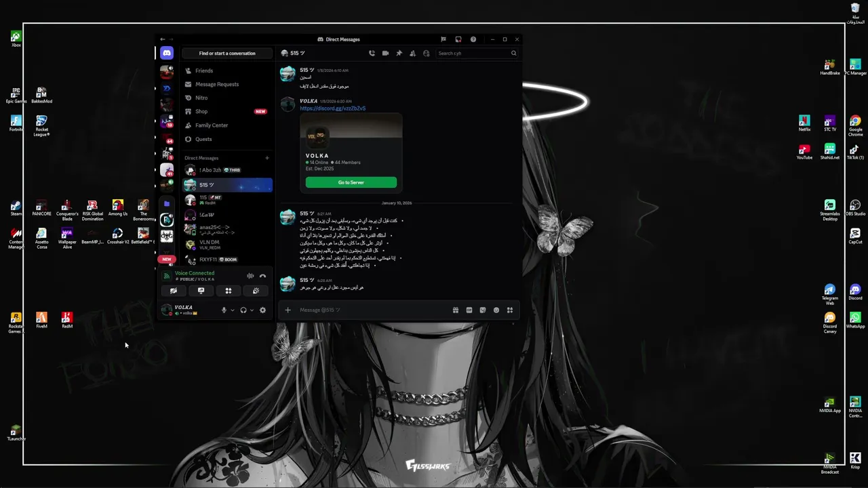Open FiveM desktop shortcut
The width and height of the screenshot is (868, 488).
[x=41, y=320]
